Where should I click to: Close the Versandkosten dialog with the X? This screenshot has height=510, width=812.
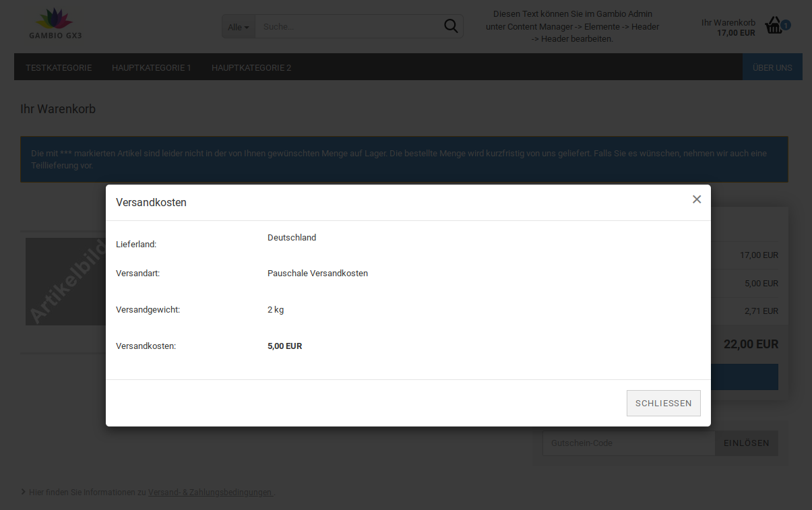click(x=697, y=199)
